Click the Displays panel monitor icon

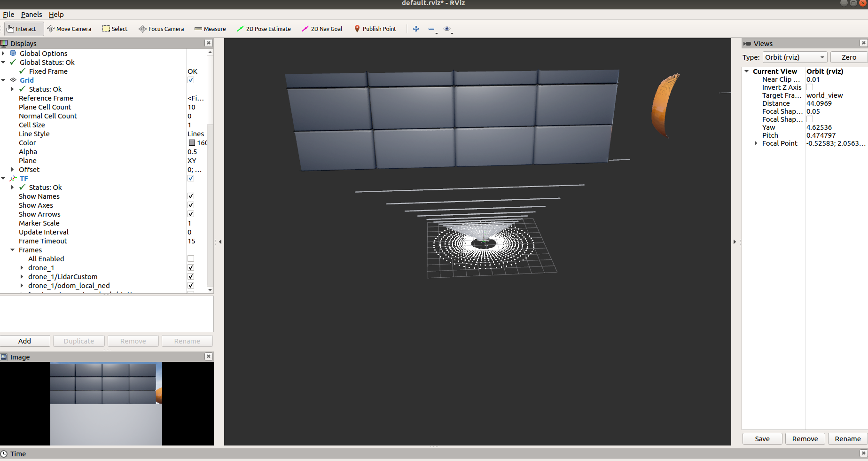coord(4,43)
